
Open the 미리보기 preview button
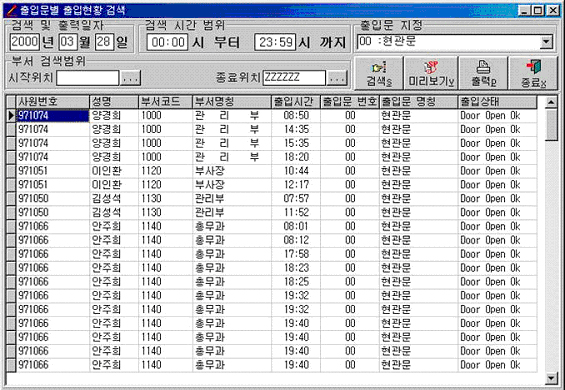pyautogui.click(x=431, y=73)
